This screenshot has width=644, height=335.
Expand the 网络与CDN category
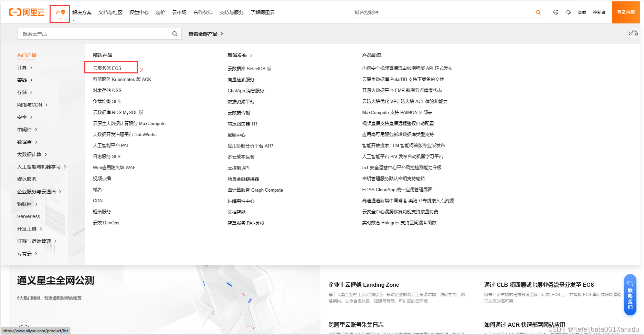point(32,105)
